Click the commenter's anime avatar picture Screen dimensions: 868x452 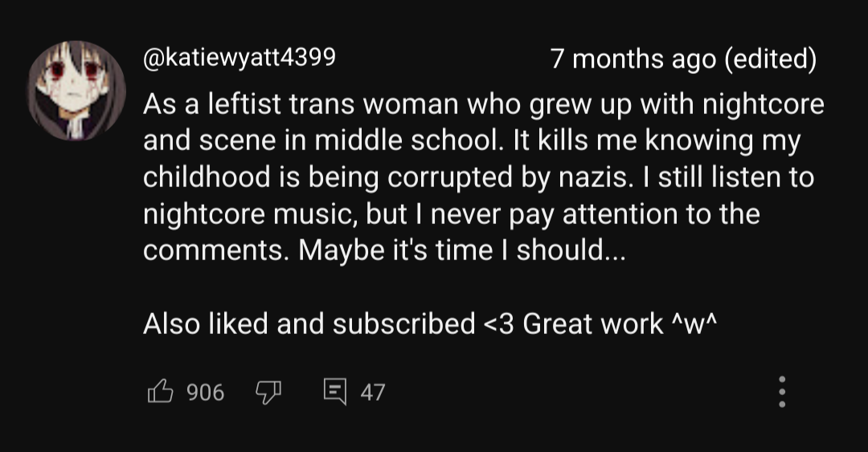[77, 91]
